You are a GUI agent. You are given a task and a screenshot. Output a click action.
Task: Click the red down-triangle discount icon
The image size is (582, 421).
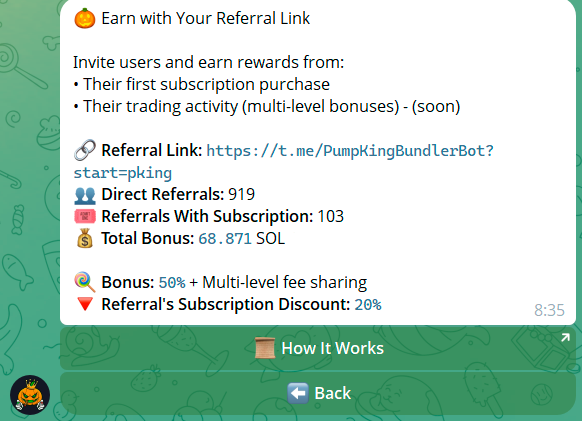85,304
